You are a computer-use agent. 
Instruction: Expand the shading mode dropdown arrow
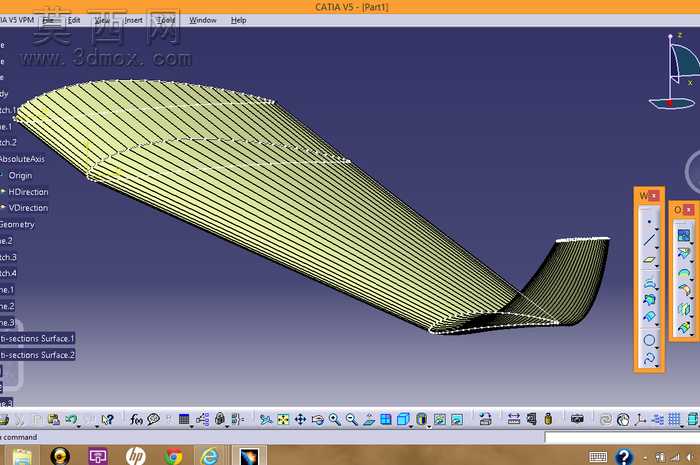tap(429, 426)
